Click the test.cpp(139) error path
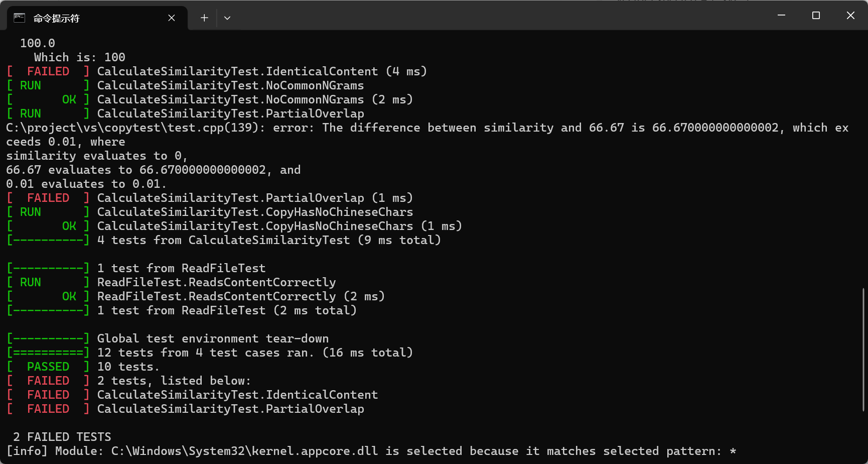 point(135,128)
